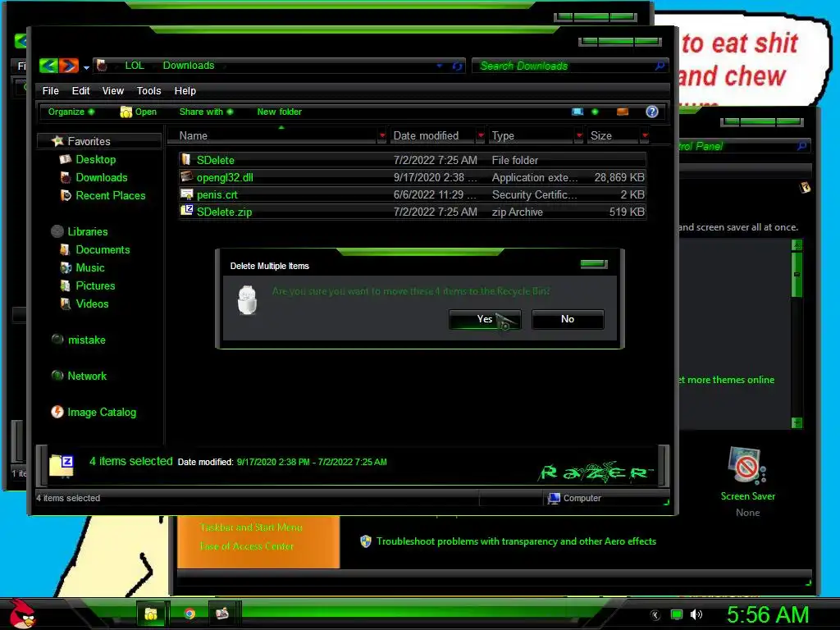
Task: Click the volume speaker tray icon
Action: [x=696, y=614]
